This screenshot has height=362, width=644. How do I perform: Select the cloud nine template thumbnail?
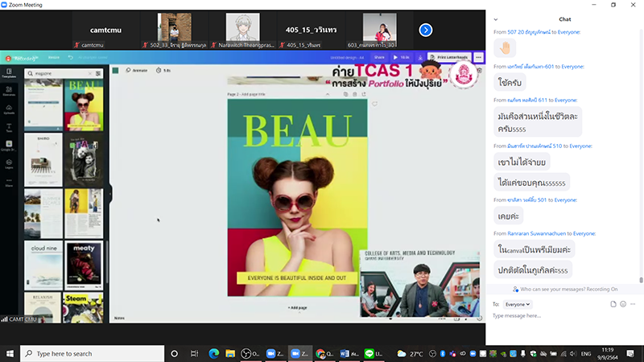[x=43, y=265]
